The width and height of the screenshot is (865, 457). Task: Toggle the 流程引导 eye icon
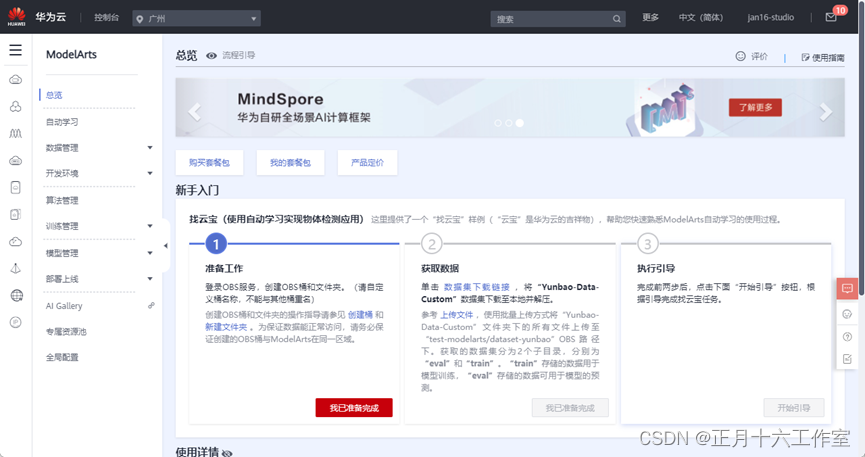pos(211,55)
